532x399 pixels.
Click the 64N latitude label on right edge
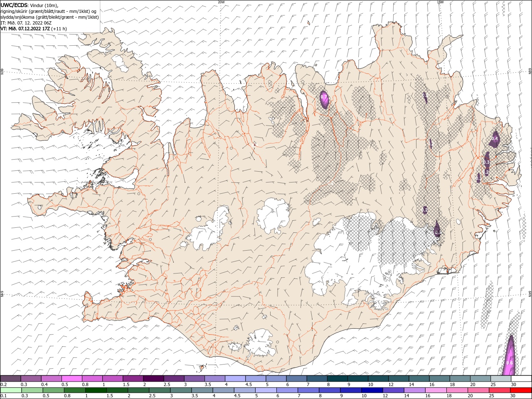tap(530, 293)
